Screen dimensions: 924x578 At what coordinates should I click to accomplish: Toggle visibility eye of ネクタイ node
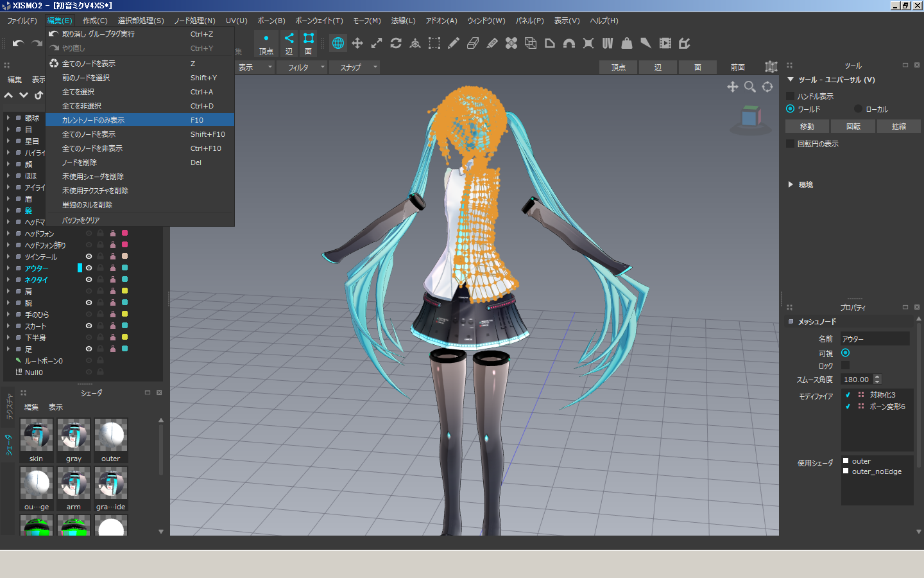pyautogui.click(x=89, y=279)
